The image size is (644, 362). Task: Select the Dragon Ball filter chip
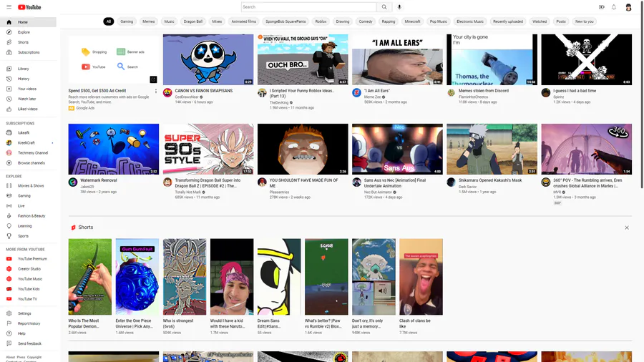[193, 21]
